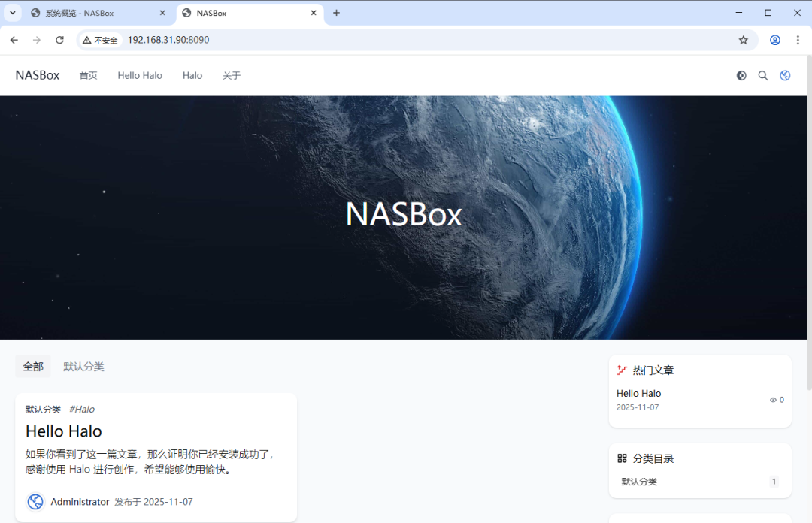This screenshot has width=812, height=523.
Task: Click the 不安全 security warning chip
Action: (100, 40)
